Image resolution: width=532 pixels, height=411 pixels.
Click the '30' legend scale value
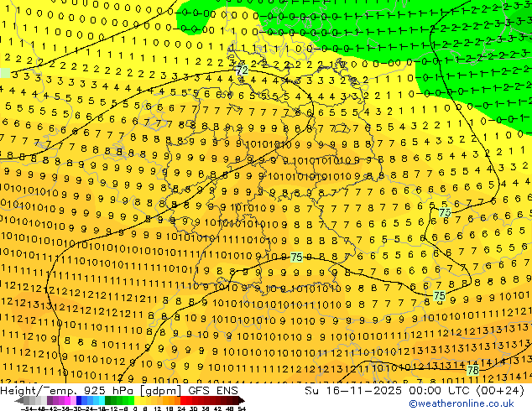point(194,408)
